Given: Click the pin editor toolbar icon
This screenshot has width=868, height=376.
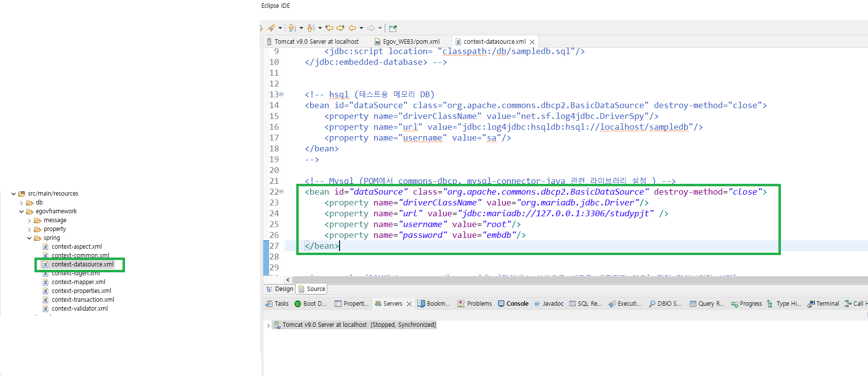Looking at the screenshot, I should point(393,28).
